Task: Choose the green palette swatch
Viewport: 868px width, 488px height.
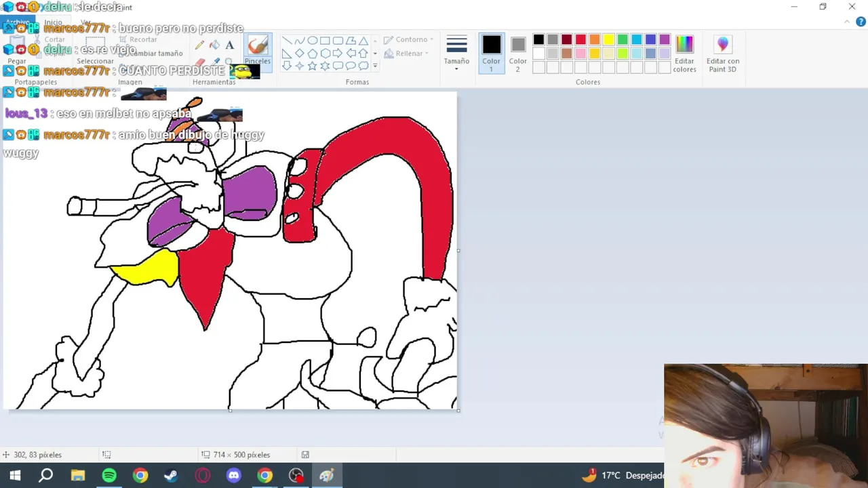Action: pyautogui.click(x=623, y=40)
